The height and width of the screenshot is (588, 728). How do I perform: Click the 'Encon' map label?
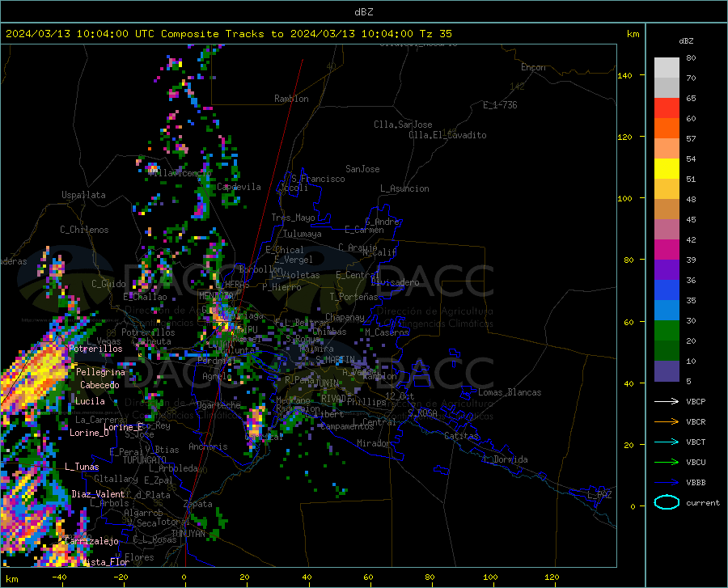(534, 67)
